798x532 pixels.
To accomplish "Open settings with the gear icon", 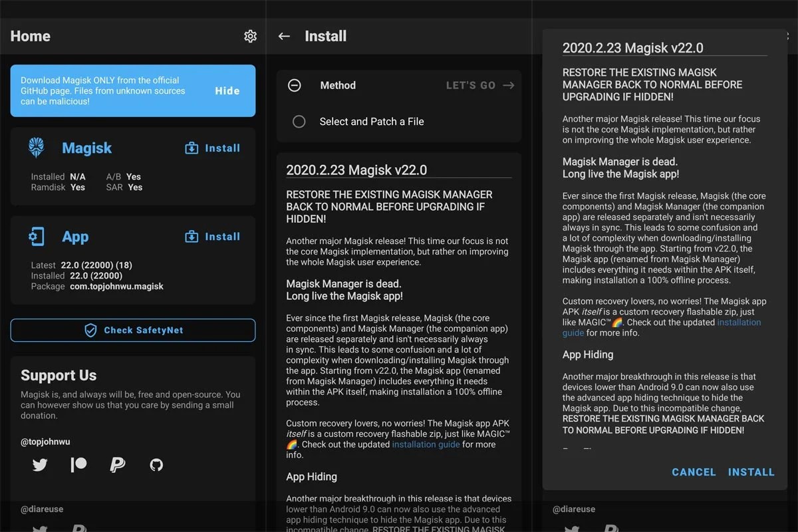I will (250, 36).
